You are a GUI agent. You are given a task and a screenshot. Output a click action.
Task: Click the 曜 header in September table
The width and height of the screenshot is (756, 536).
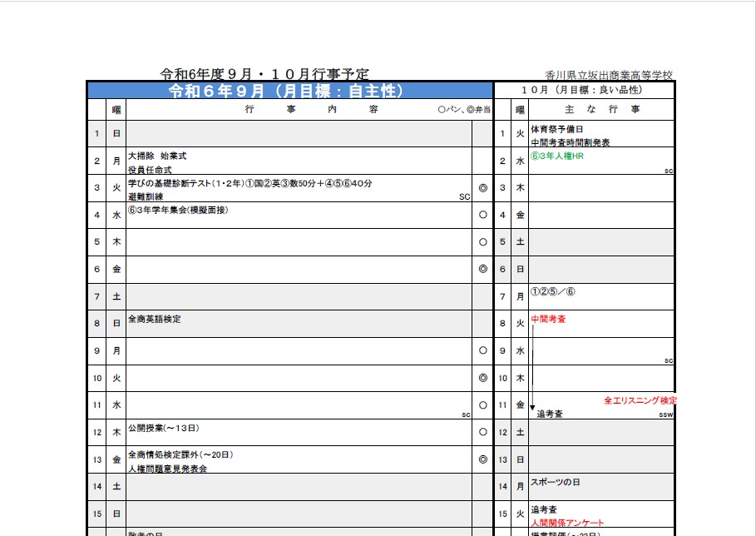pos(116,110)
